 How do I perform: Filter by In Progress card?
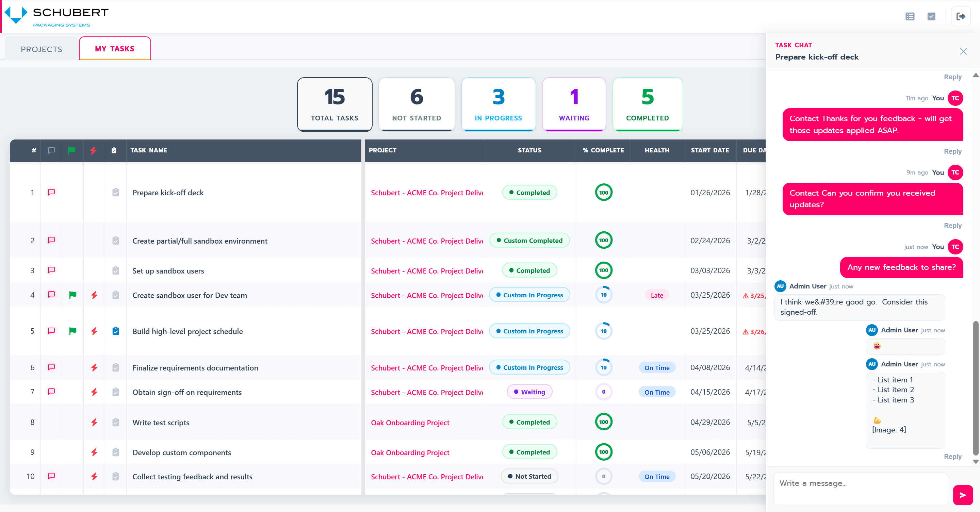[499, 104]
